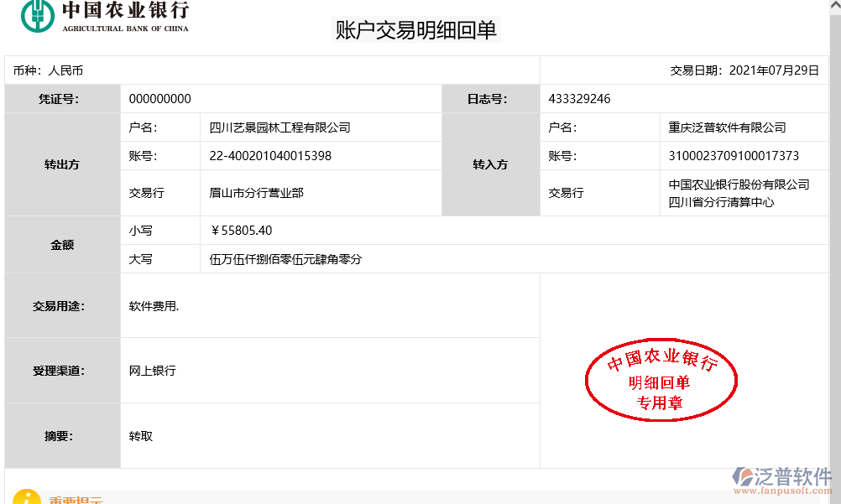Image resolution: width=841 pixels, height=504 pixels.
Task: Select the 转入方 section header
Action: coord(491,164)
